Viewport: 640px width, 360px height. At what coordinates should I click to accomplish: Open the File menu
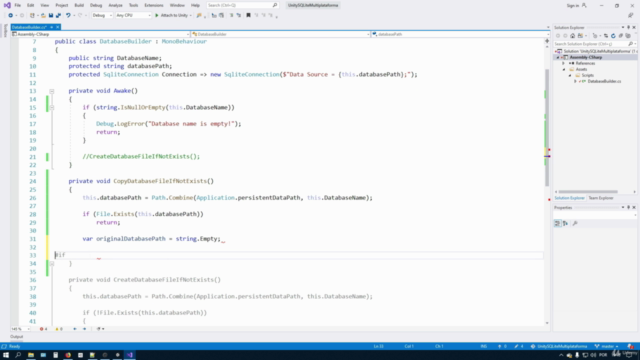tap(18, 5)
